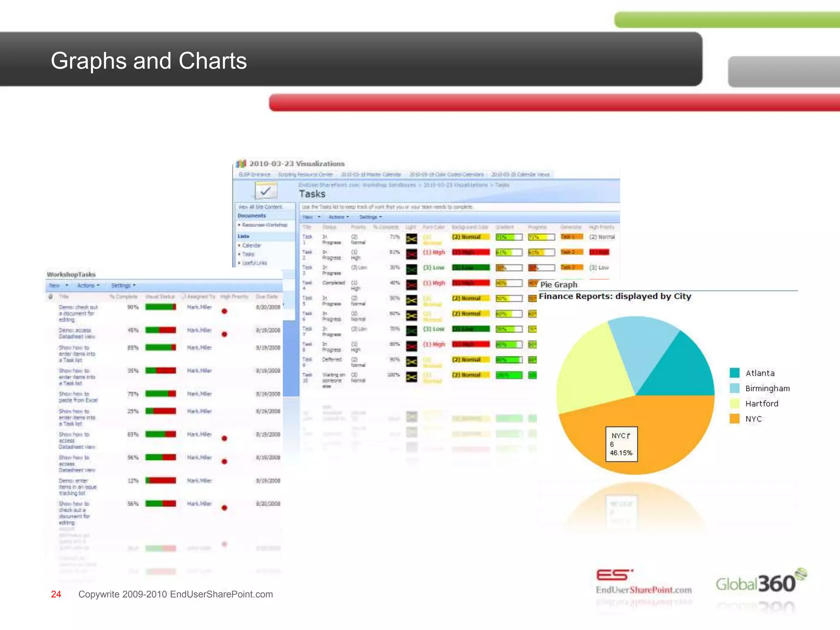Open Useful Links in the sidebar
Image resolution: width=840 pixels, height=630 pixels.
tap(254, 263)
